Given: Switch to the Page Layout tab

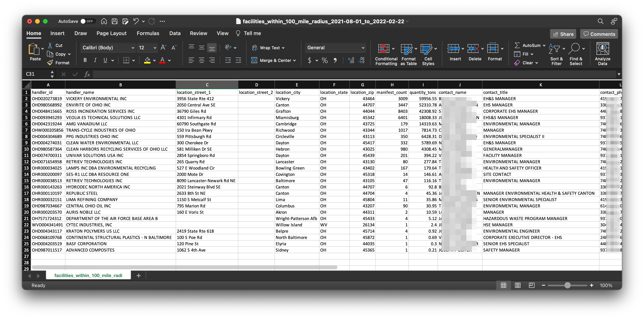Looking at the screenshot, I should tap(111, 33).
